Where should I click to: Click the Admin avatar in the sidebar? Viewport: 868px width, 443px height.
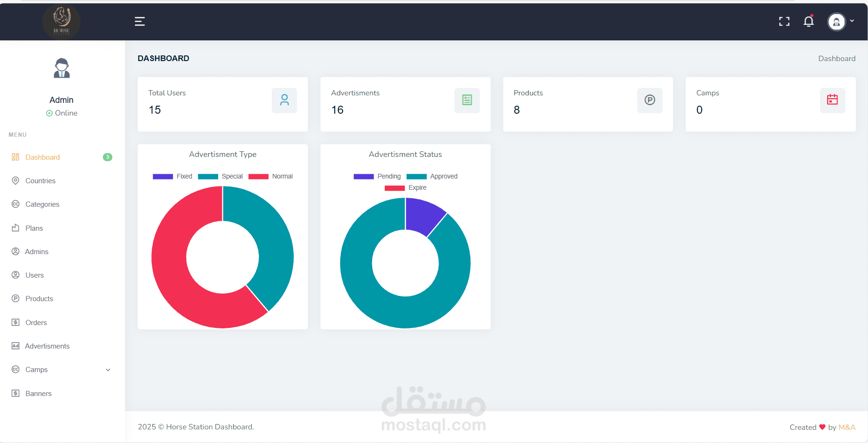(x=62, y=68)
